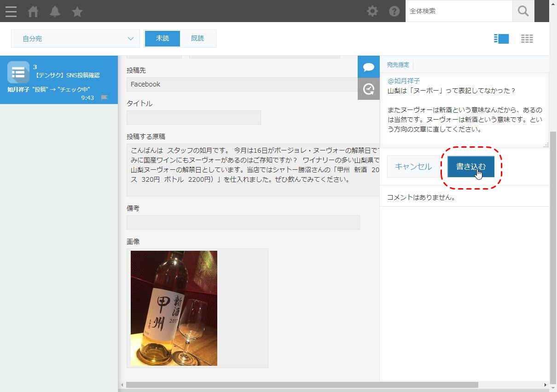Click the horizontal scrollbar left arrow
The image size is (557, 392).
[x=122, y=385]
